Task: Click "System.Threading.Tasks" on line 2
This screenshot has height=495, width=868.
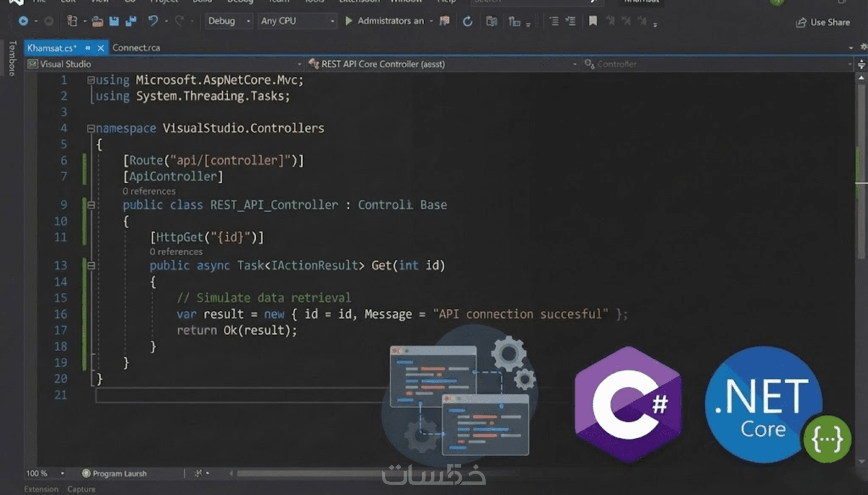Action: tap(210, 96)
